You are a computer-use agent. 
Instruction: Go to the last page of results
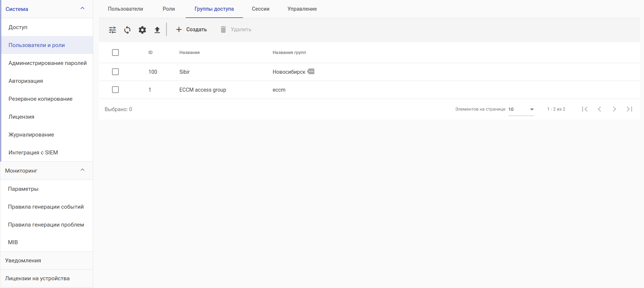click(629, 109)
